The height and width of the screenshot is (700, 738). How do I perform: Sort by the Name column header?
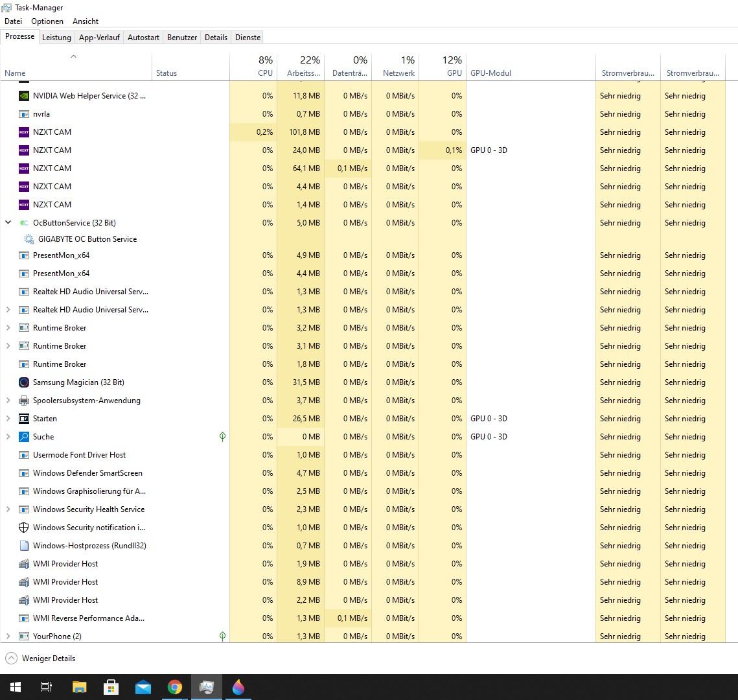(76, 67)
